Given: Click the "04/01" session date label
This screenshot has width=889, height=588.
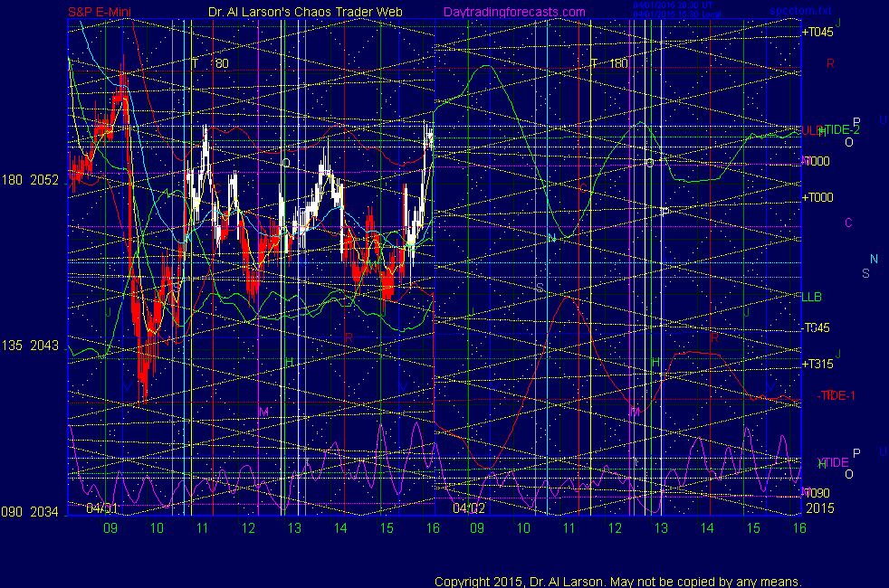Looking at the screenshot, I should point(101,508).
